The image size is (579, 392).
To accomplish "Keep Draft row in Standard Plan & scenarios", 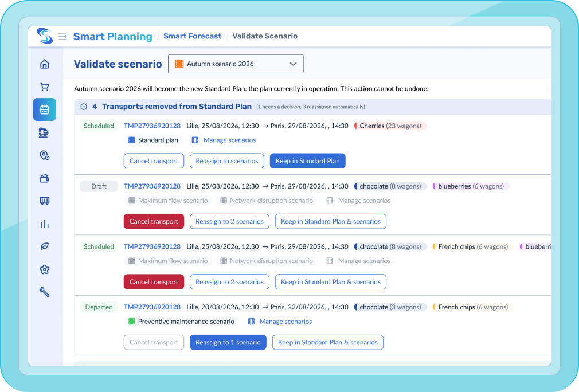I will pyautogui.click(x=330, y=221).
